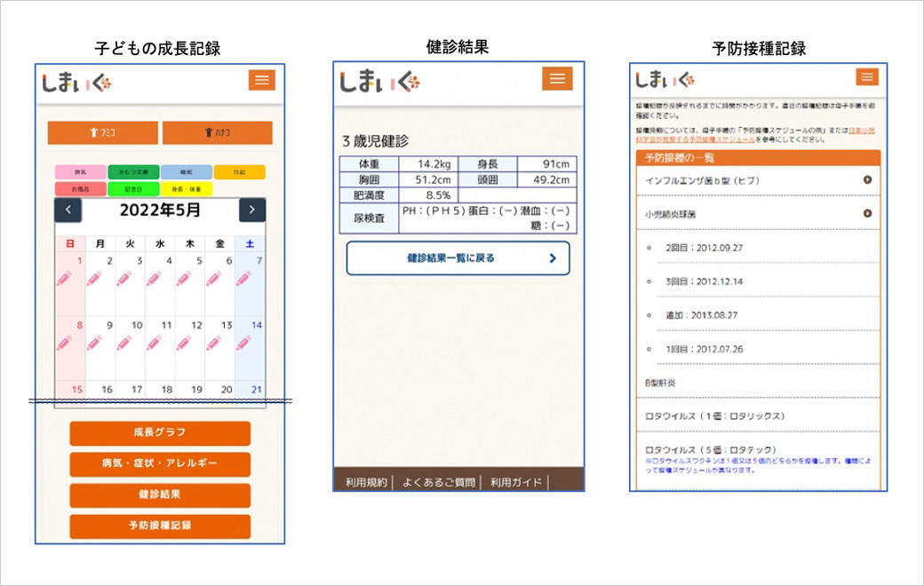Click 追加：2013.08.27 vaccination entry
This screenshot has height=586, width=924.
(x=701, y=315)
